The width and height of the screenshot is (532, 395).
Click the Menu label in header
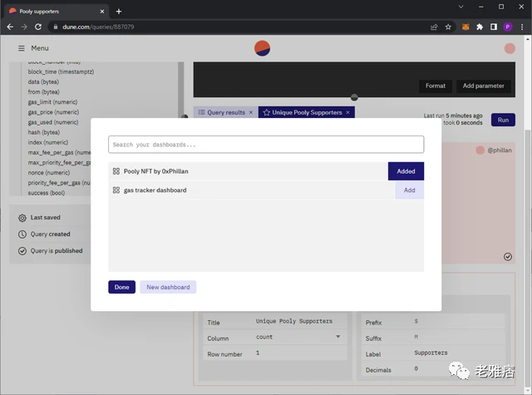click(40, 48)
